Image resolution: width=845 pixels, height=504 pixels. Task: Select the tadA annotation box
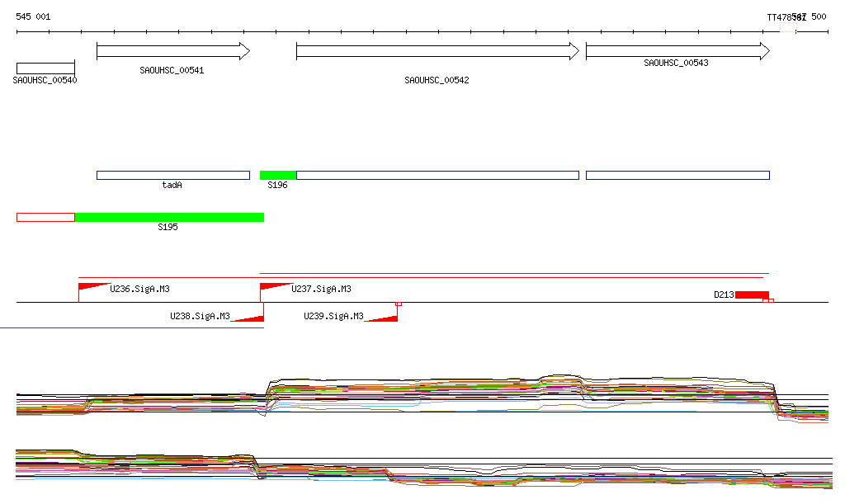[172, 175]
